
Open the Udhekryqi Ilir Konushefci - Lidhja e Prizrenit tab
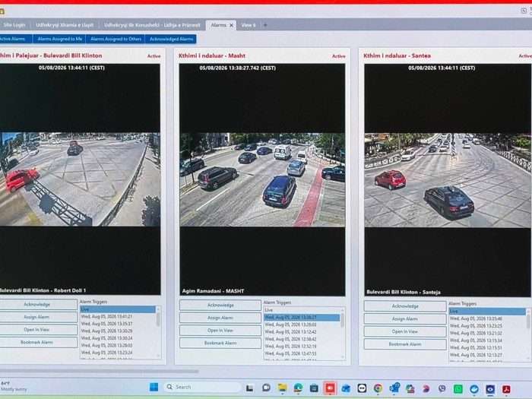(x=152, y=25)
